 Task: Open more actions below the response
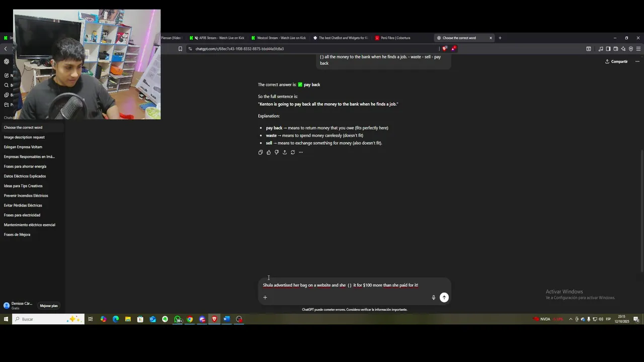[301, 152]
